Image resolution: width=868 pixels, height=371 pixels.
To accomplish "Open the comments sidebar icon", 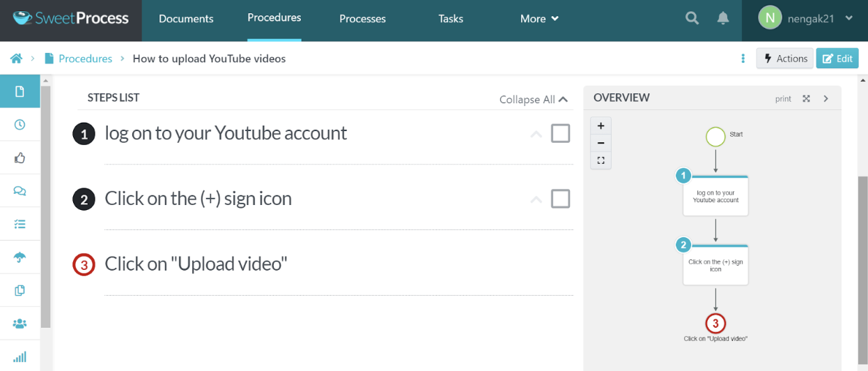I will (20, 191).
